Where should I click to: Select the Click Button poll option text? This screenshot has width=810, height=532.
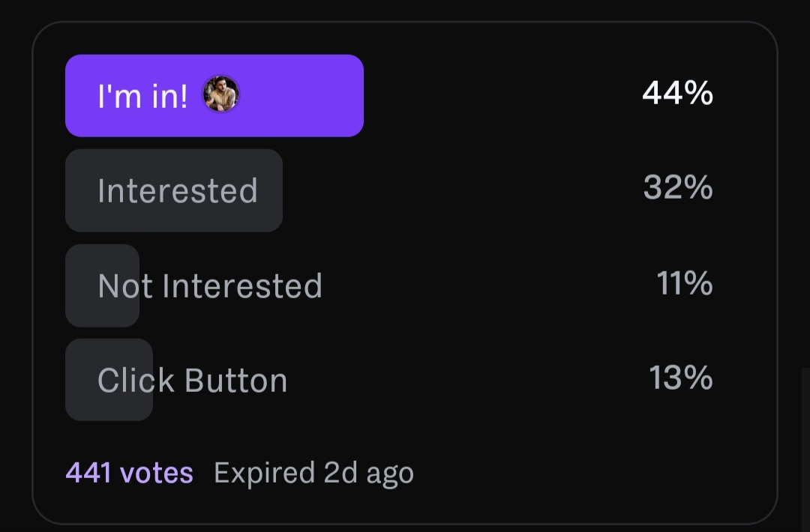coord(193,381)
